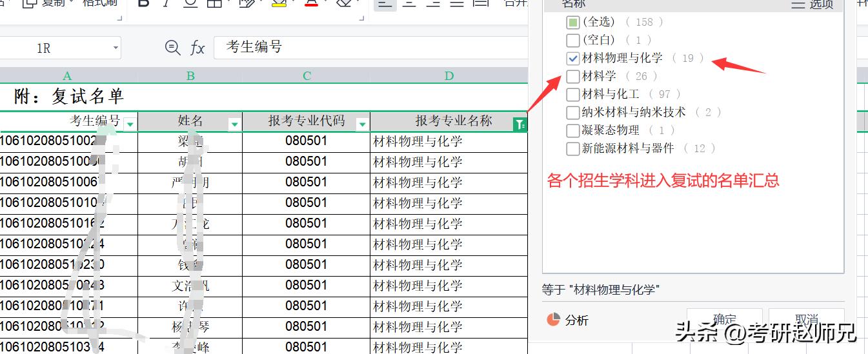868x354 pixels.
Task: Check the (空白) blank filter option
Action: point(572,41)
